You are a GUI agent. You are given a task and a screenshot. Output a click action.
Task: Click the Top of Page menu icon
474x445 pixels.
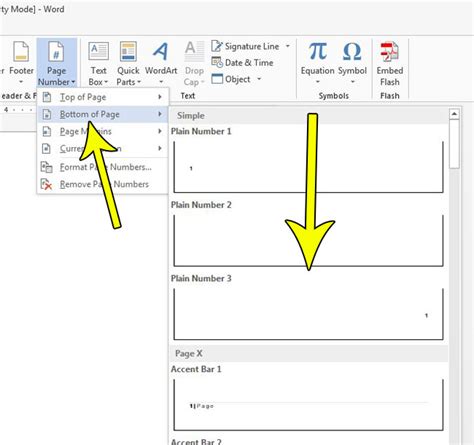[x=47, y=97]
